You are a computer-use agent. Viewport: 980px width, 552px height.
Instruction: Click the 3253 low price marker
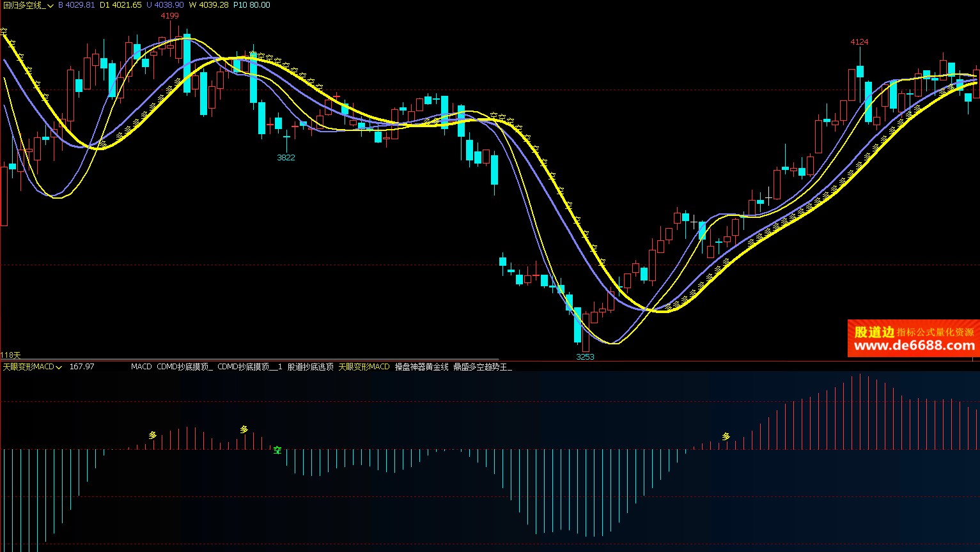pyautogui.click(x=585, y=356)
